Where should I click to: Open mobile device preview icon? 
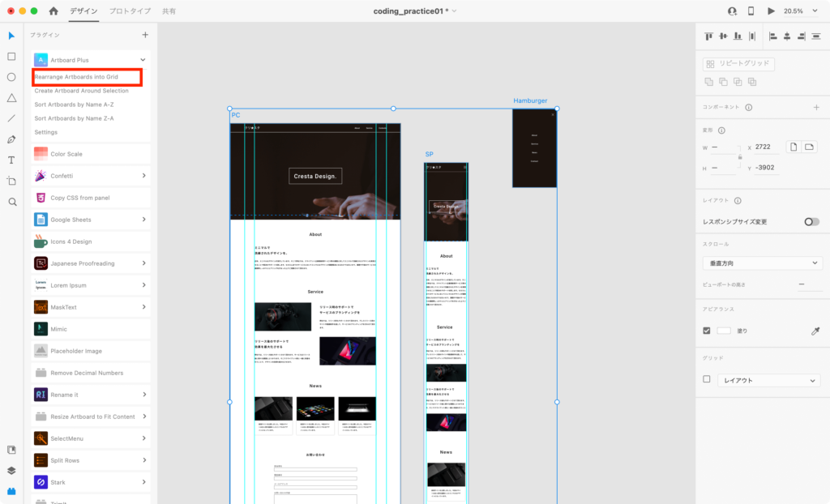pos(751,11)
